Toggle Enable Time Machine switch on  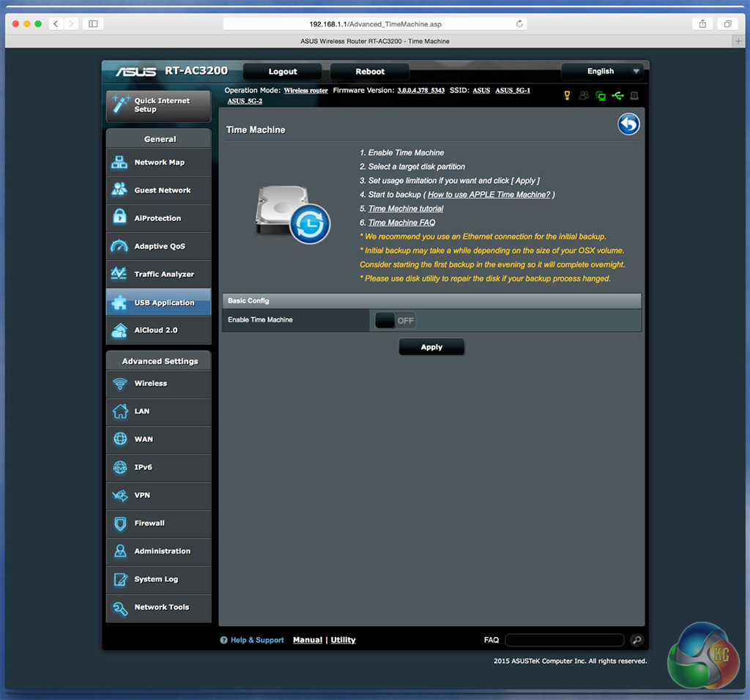pos(395,321)
